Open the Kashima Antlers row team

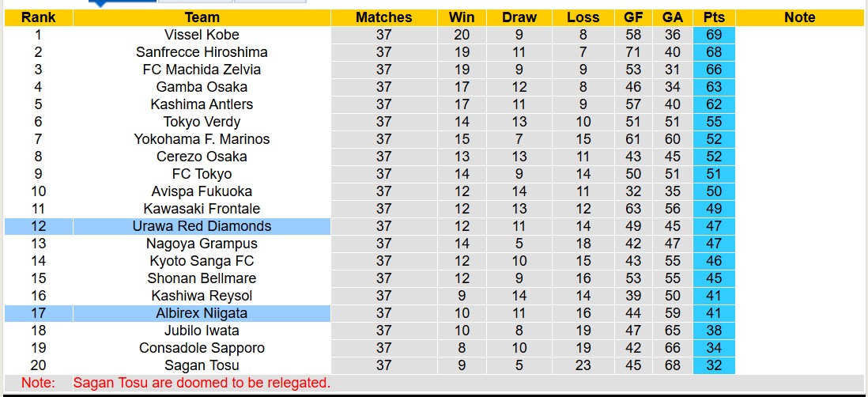202,104
